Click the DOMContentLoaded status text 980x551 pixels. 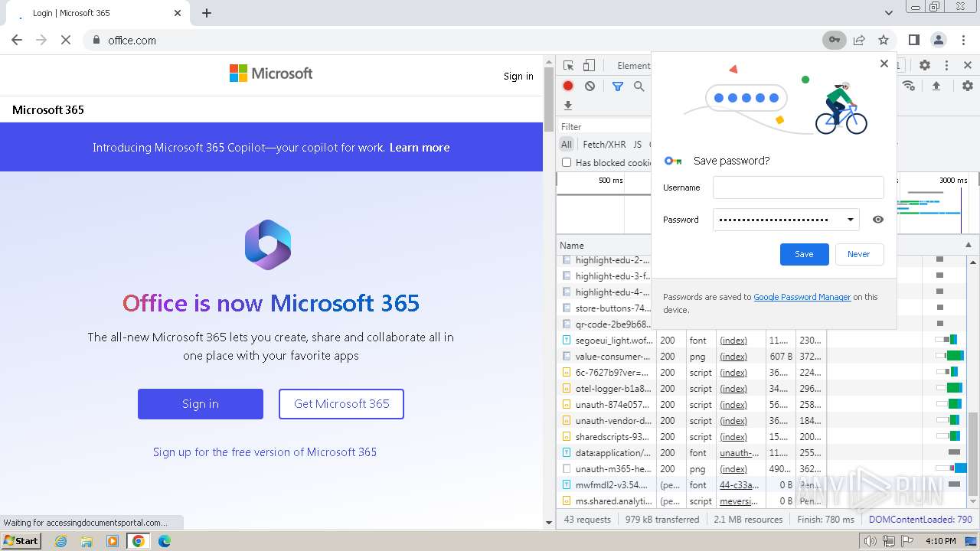pyautogui.click(x=920, y=519)
